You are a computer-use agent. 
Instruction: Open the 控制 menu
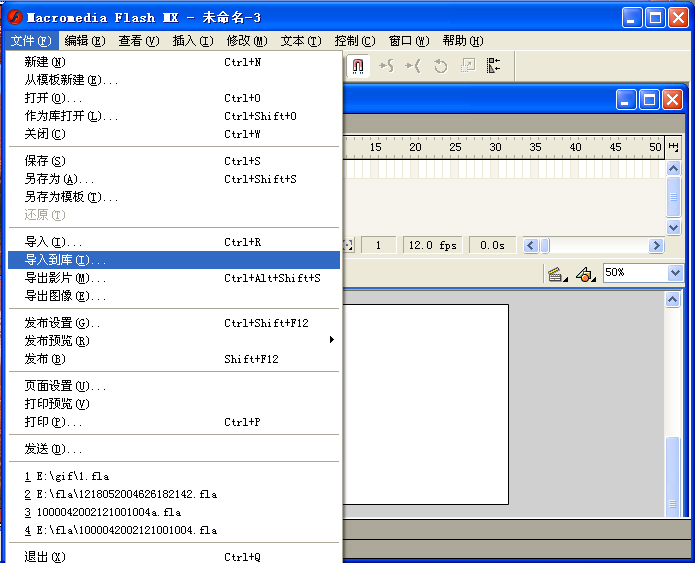(355, 41)
